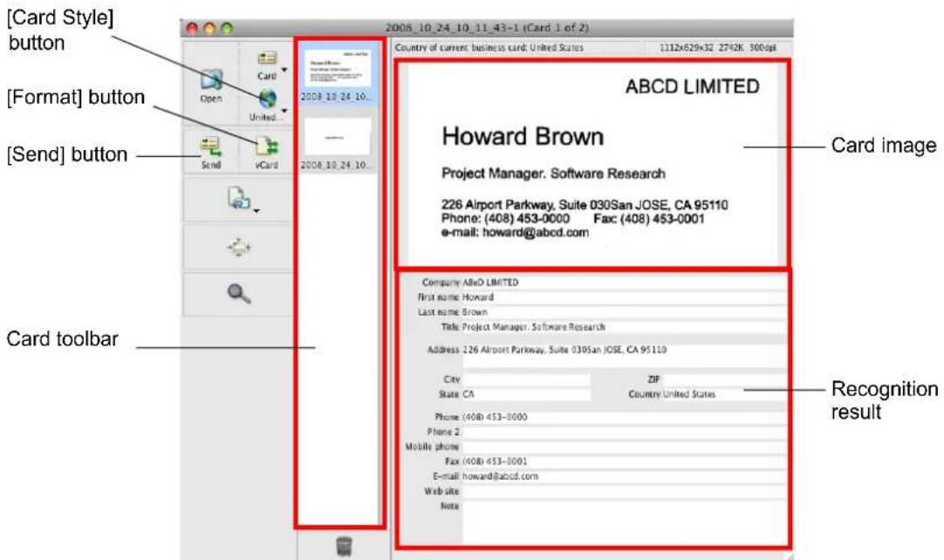
Task: Click the Title field Project Manager
Action: coord(624,327)
